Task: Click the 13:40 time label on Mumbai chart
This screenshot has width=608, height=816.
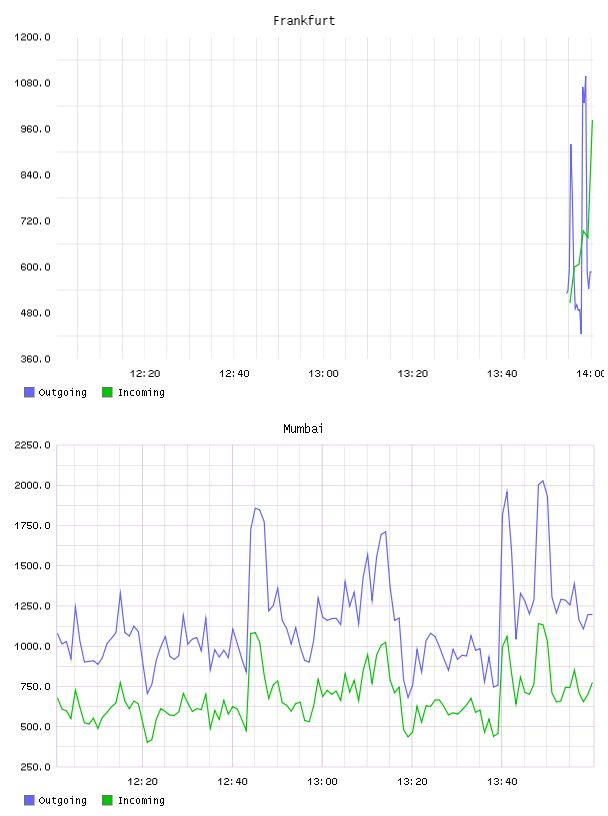Action: (502, 782)
